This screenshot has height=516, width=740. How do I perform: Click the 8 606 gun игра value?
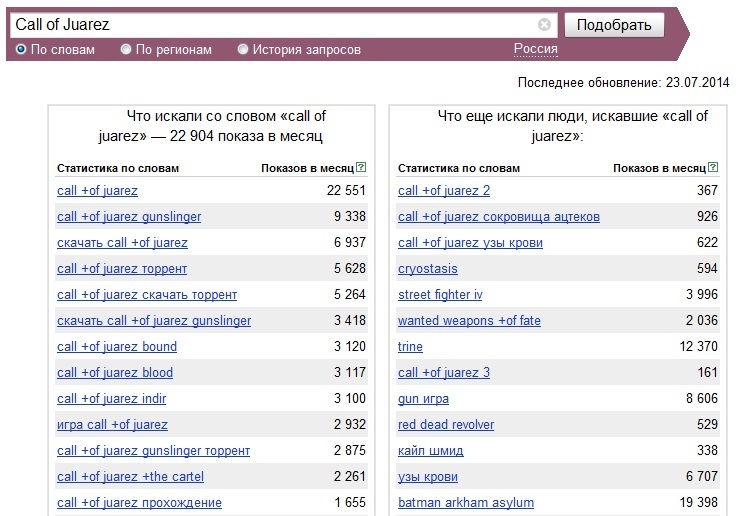[x=702, y=398]
